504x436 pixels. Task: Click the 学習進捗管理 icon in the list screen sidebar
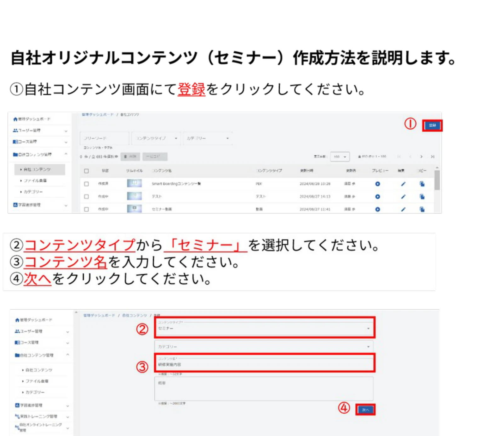pos(15,205)
